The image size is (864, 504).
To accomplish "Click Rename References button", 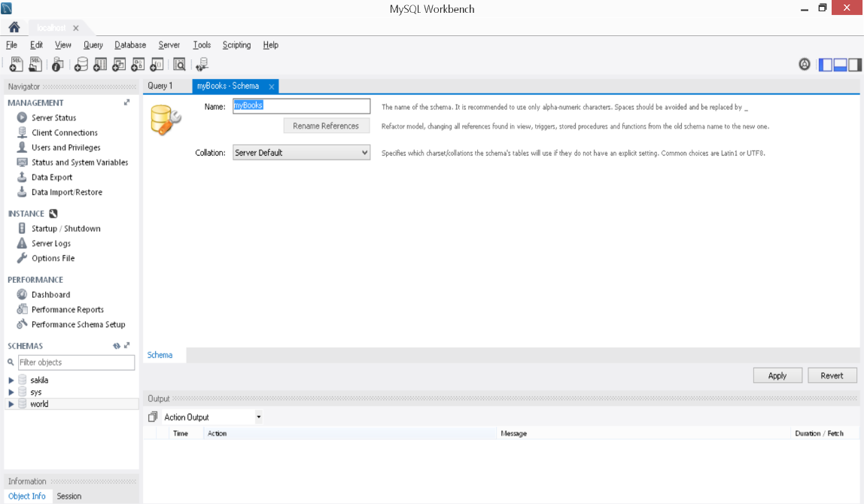I will pyautogui.click(x=326, y=126).
